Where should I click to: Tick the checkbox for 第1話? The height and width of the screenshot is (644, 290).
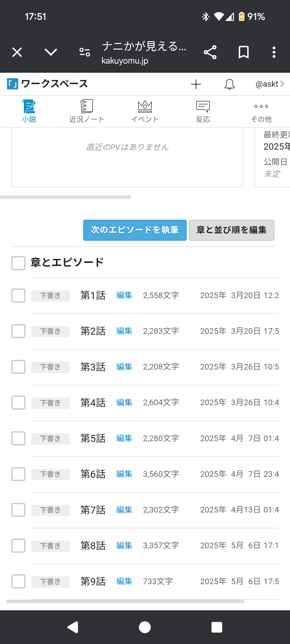18,295
